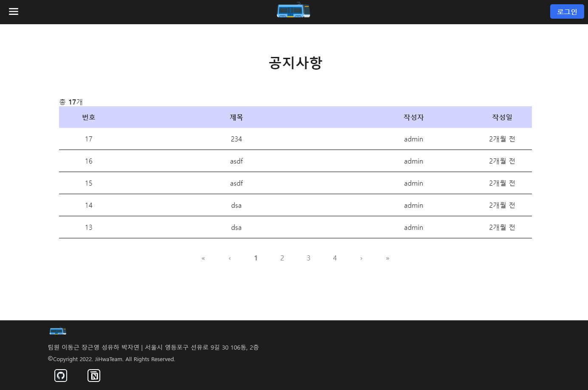Click the date 2개월 전 in row 16
This screenshot has height=390, width=588.
(x=502, y=161)
